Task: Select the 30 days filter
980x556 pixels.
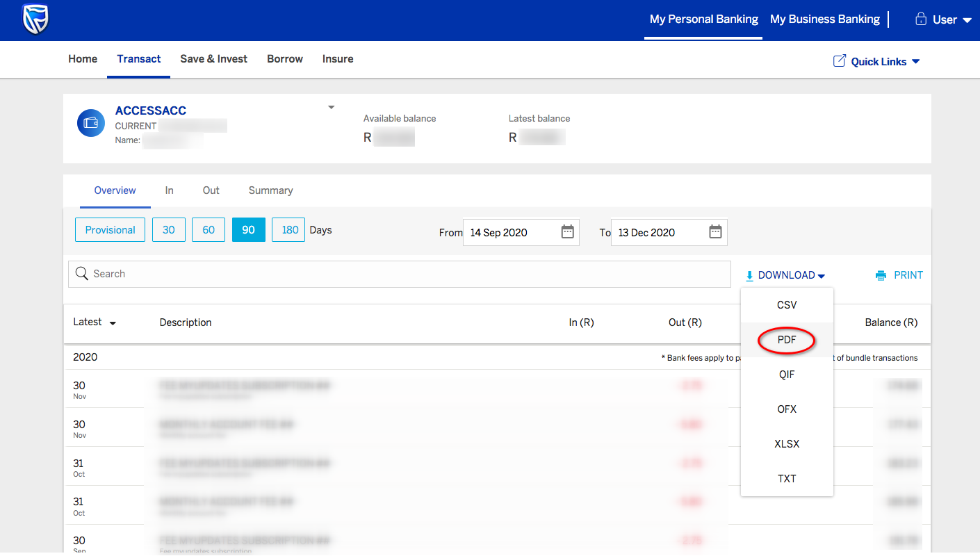Action: 169,230
